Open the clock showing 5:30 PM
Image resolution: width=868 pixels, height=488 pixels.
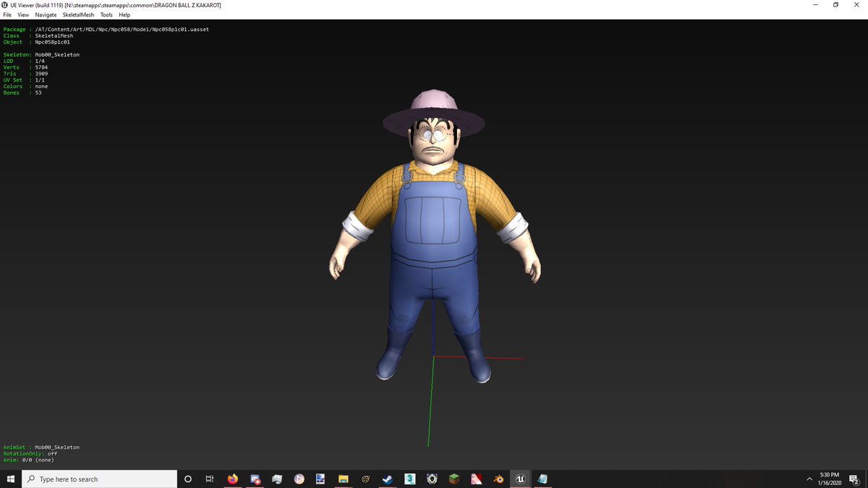pos(829,479)
